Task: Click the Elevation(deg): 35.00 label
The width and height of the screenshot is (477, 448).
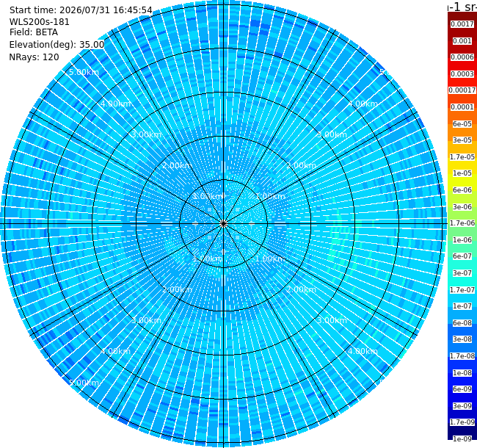Action: 57,45
